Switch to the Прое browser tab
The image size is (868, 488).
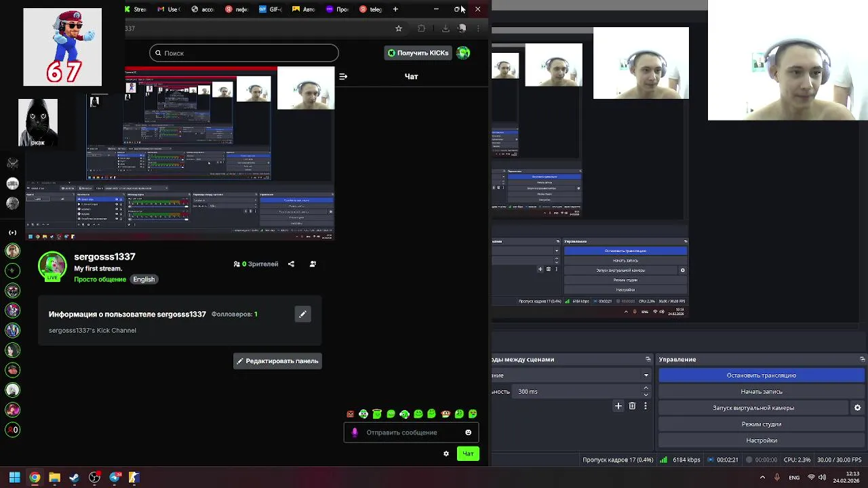(x=337, y=9)
